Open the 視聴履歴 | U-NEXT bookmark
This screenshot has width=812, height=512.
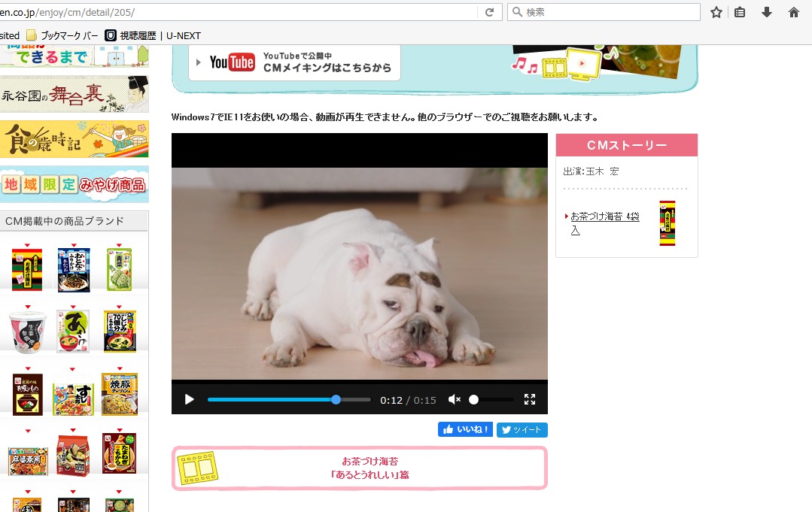tap(154, 35)
